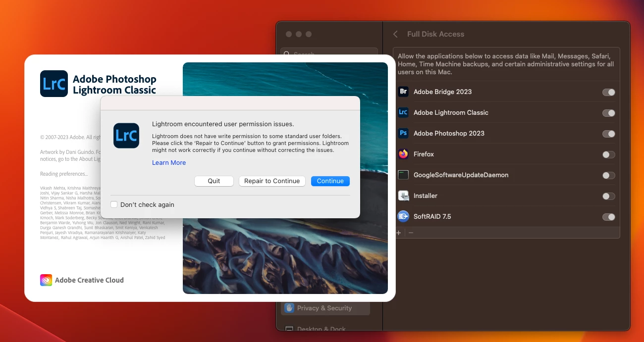644x342 pixels.
Task: Click the Installer label in app list
Action: (426, 195)
